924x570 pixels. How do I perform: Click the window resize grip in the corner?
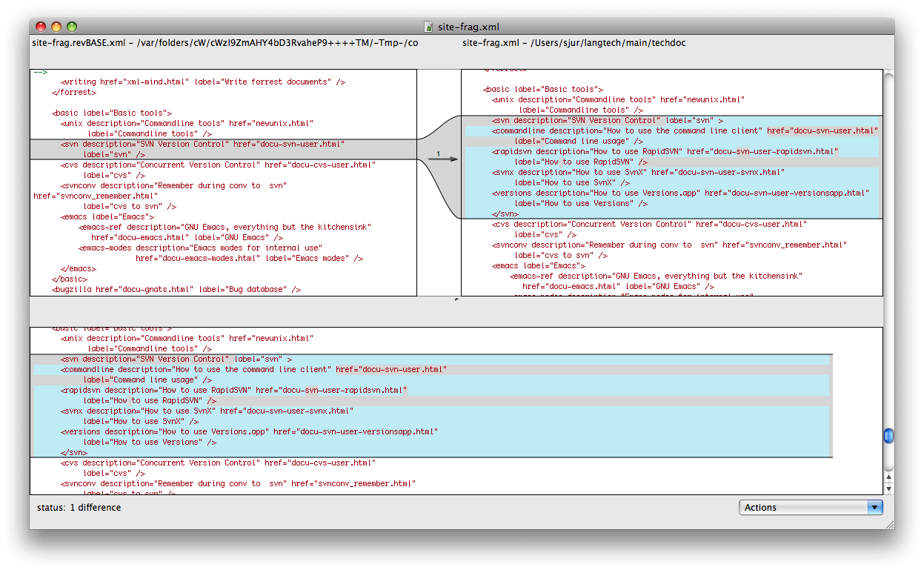888,523
